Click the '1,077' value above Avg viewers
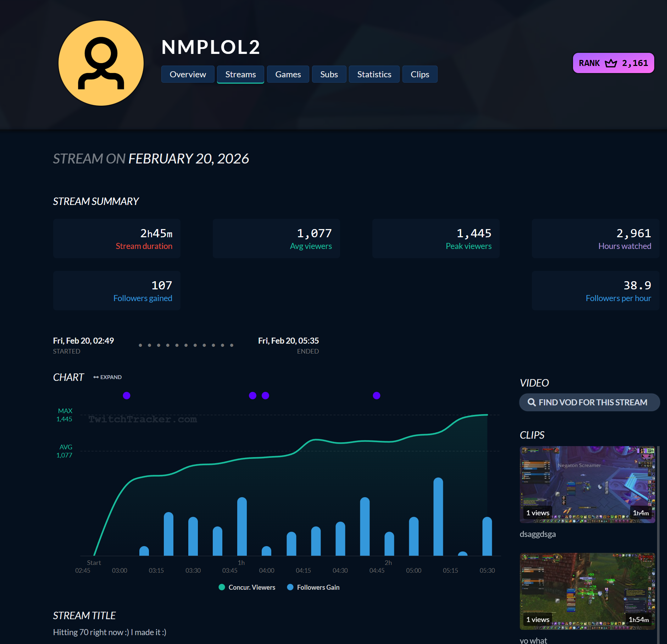Image resolution: width=667 pixels, height=644 pixels. pyautogui.click(x=314, y=233)
